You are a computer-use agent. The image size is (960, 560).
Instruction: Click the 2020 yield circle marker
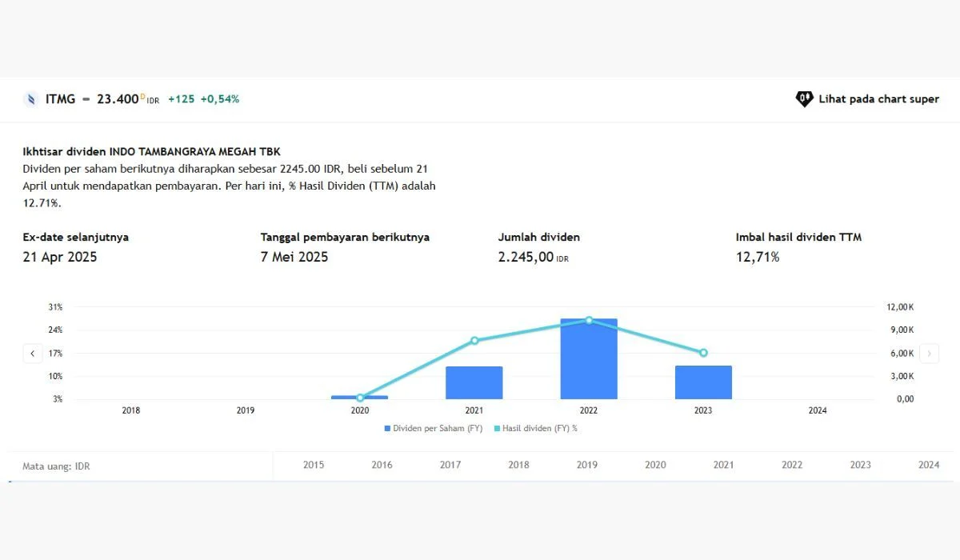[360, 396]
